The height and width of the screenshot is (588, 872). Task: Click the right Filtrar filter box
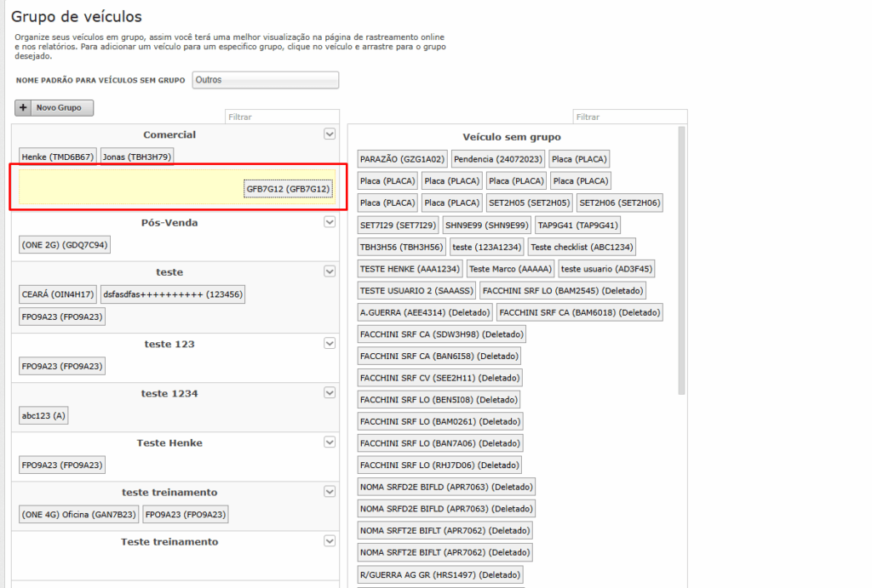(630, 117)
